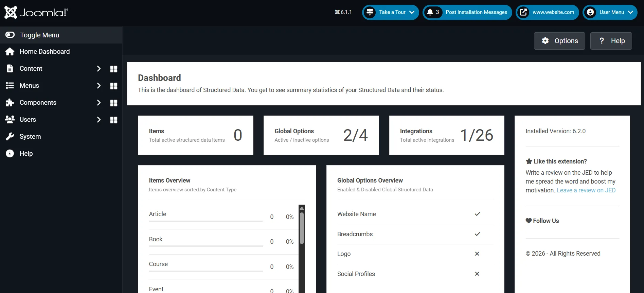The image size is (644, 293).
Task: Expand the Content submenu chevron
Action: click(x=99, y=68)
